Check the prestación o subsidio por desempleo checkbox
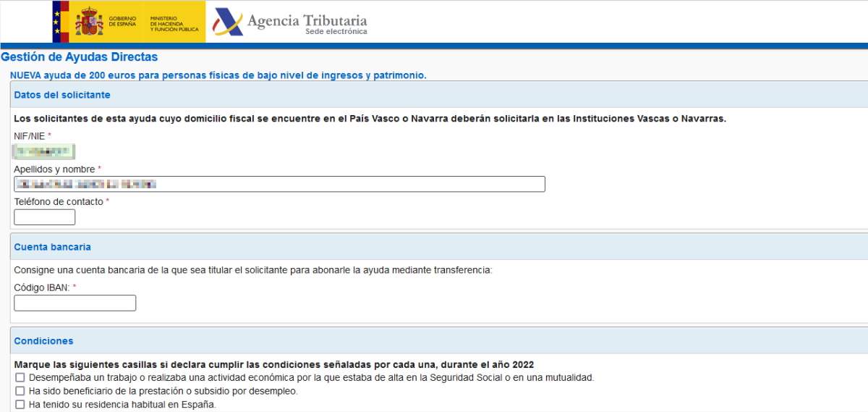Viewport: 868px width, 412px height. tap(20, 391)
